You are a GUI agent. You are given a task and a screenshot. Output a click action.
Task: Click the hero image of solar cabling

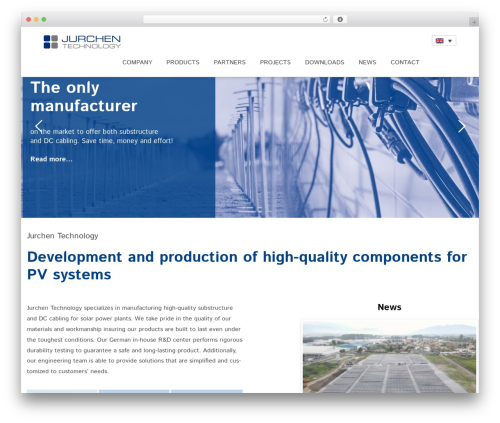347,147
